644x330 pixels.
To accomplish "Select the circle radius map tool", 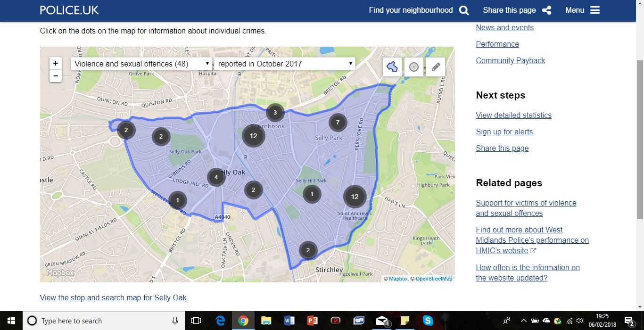I will 414,67.
